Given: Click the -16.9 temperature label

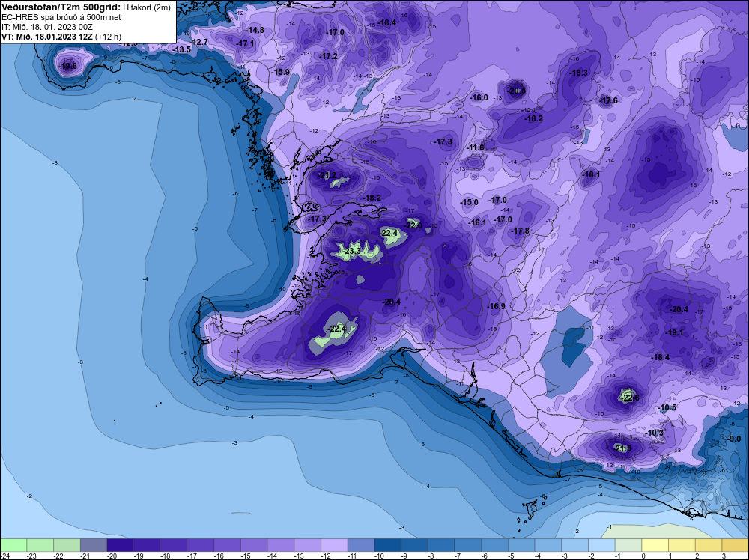Looking at the screenshot, I should (x=497, y=306).
